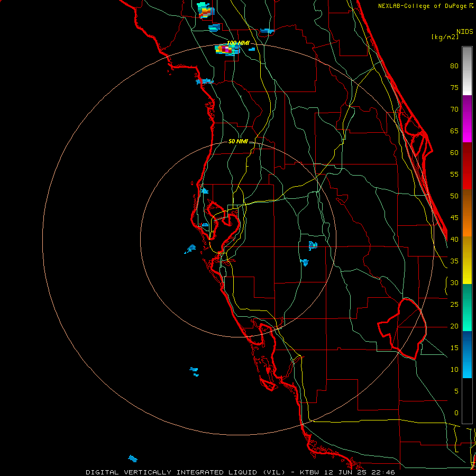
Task: Click the 70 value on the scale
Action: click(454, 109)
